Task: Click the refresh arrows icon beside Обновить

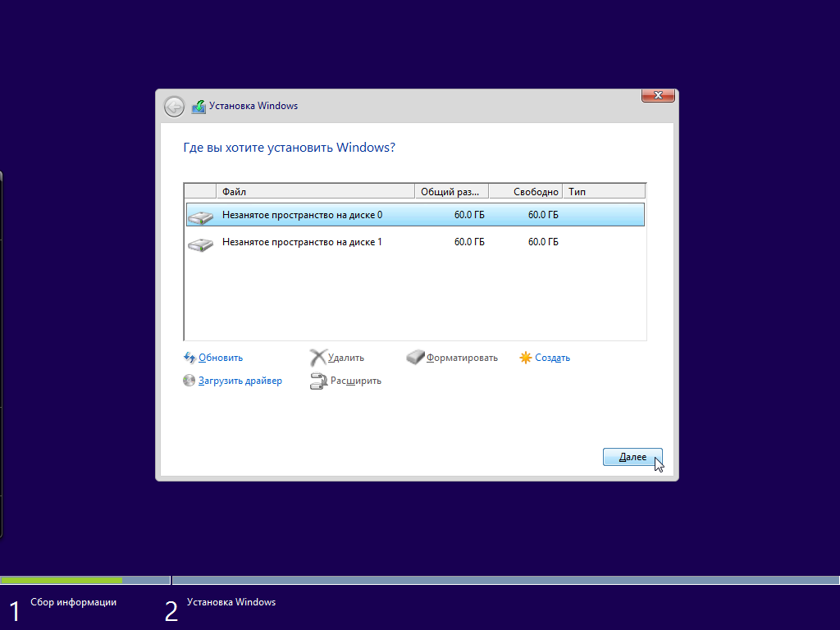Action: click(x=189, y=358)
